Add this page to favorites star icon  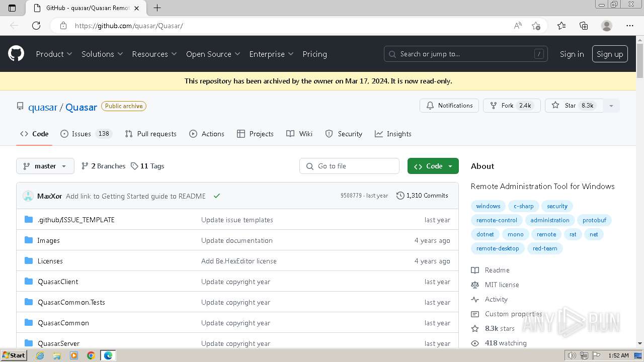pos(536,26)
